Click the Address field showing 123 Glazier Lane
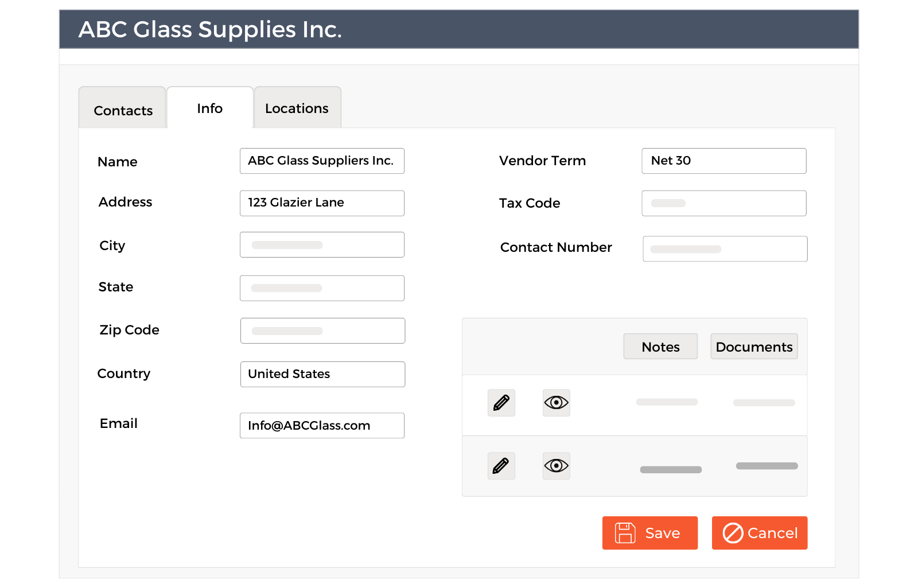Image resolution: width=918 pixels, height=588 pixels. [322, 203]
